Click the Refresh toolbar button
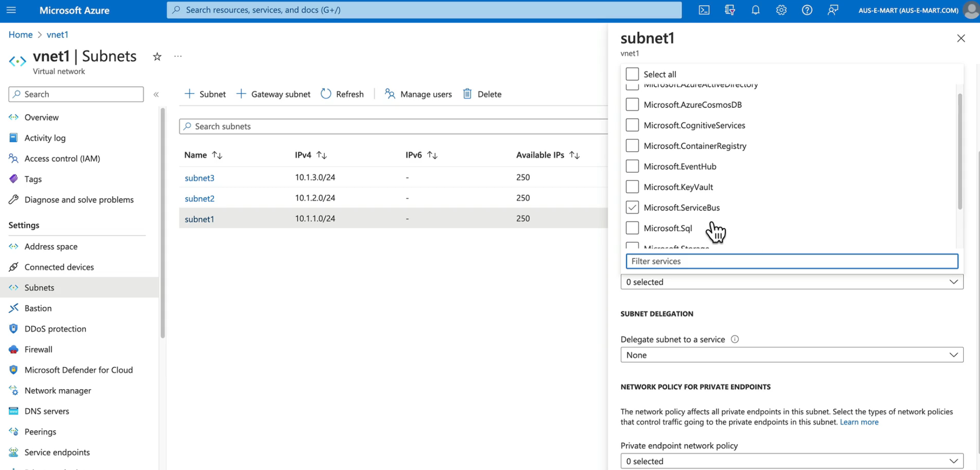The width and height of the screenshot is (980, 470). pyautogui.click(x=342, y=94)
